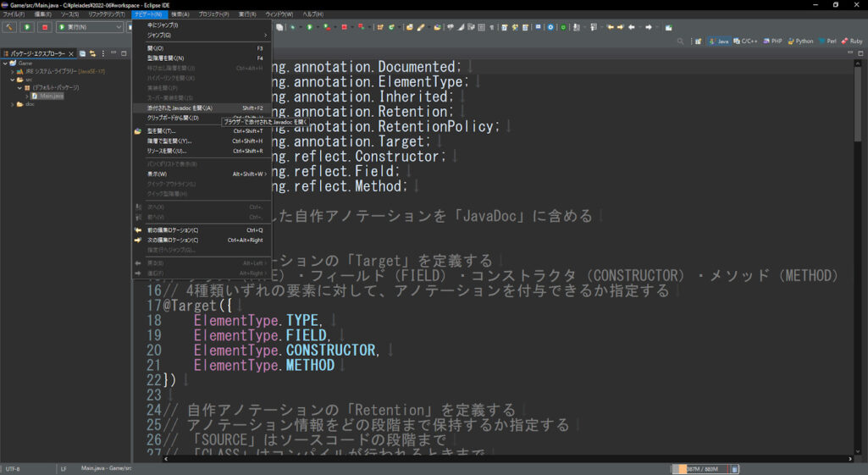Screen dimensions: 868x475
Task: Select 開く(O) in the Navigate menu
Action: point(202,48)
